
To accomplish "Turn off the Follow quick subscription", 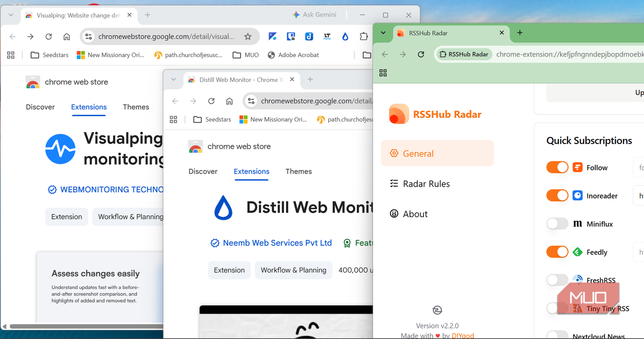I will [557, 167].
